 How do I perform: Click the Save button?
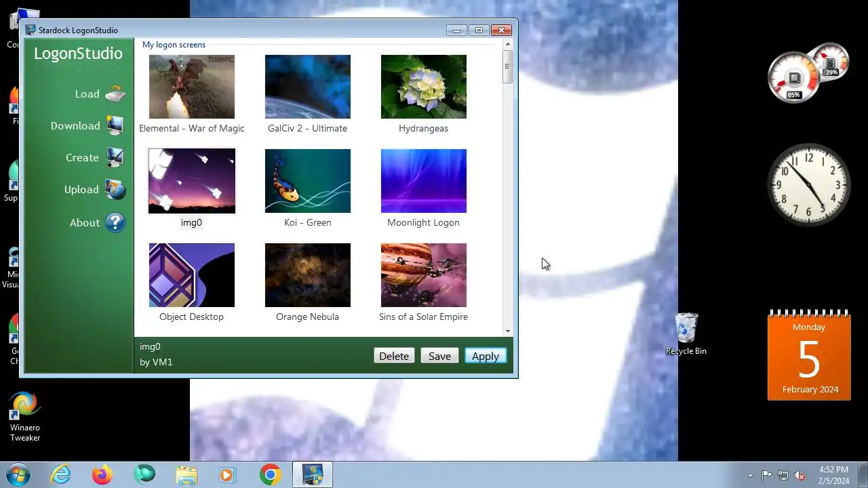point(439,356)
